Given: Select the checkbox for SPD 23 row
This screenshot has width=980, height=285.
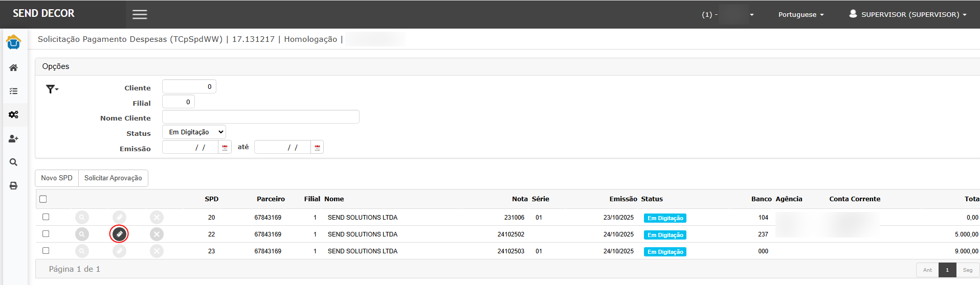Looking at the screenshot, I should [46, 251].
